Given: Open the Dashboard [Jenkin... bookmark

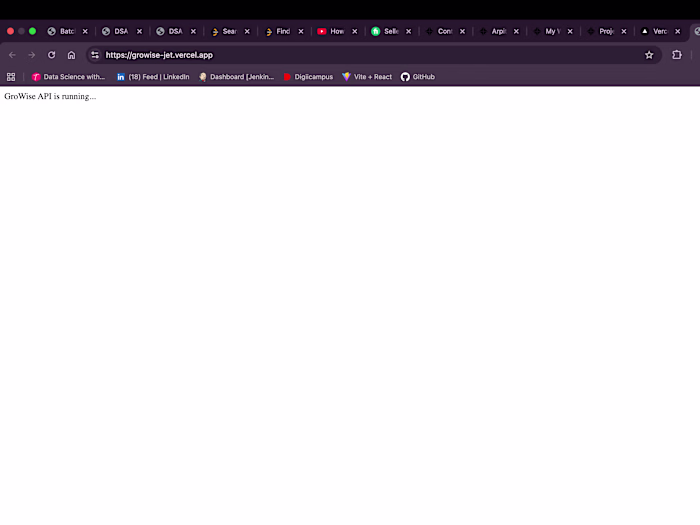Looking at the screenshot, I should (x=237, y=77).
